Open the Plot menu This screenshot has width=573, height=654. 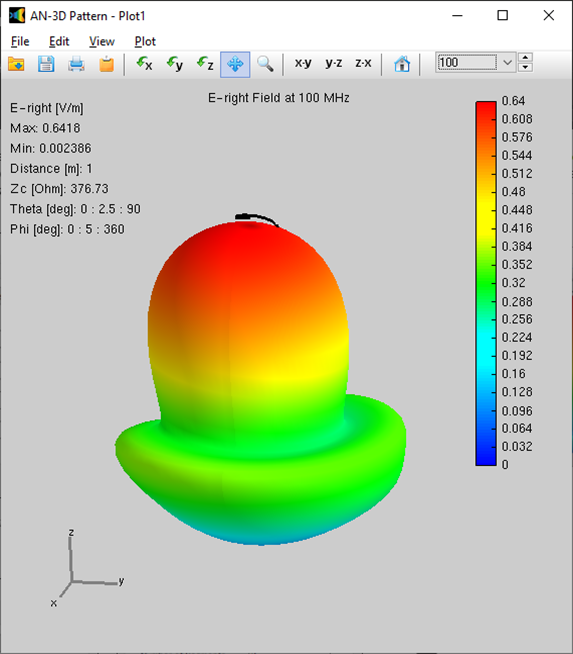[145, 41]
